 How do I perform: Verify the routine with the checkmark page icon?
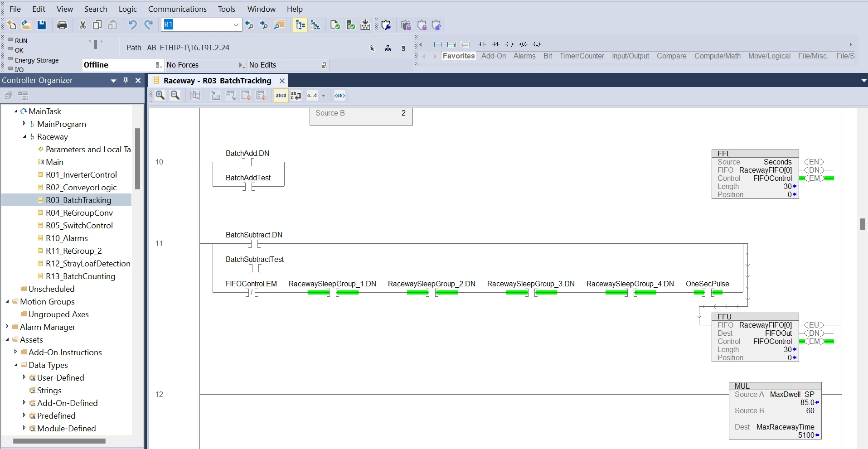click(x=335, y=25)
